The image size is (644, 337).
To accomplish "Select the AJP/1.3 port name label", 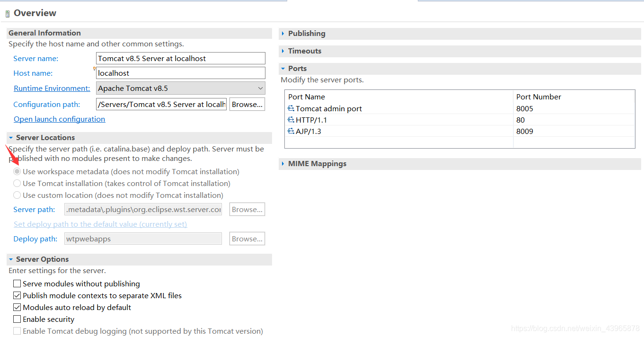I will click(309, 131).
